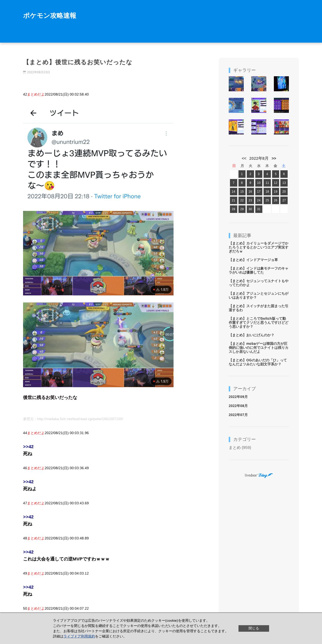Go to next month with >> arrow
The image size is (322, 644).
(274, 158)
